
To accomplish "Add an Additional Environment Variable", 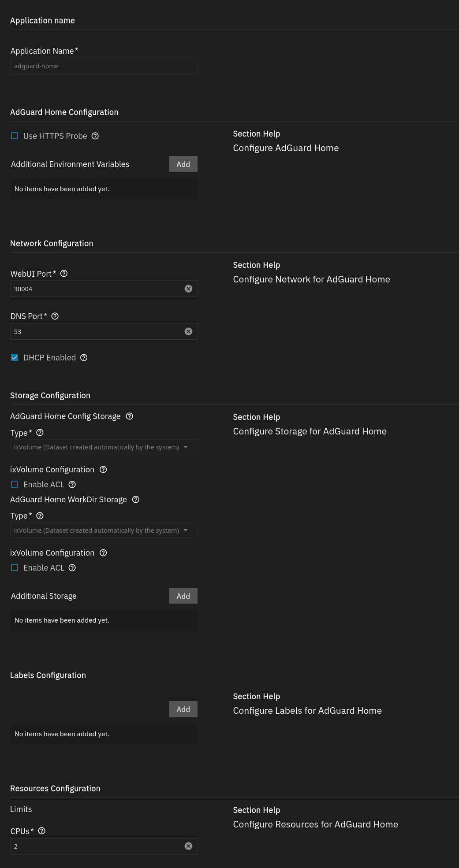I will tap(183, 164).
